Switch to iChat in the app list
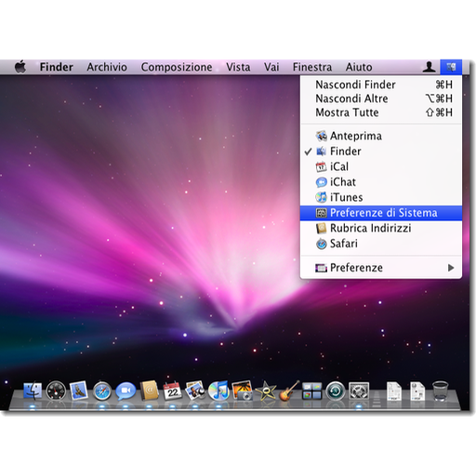The image size is (476, 476). tap(381, 182)
